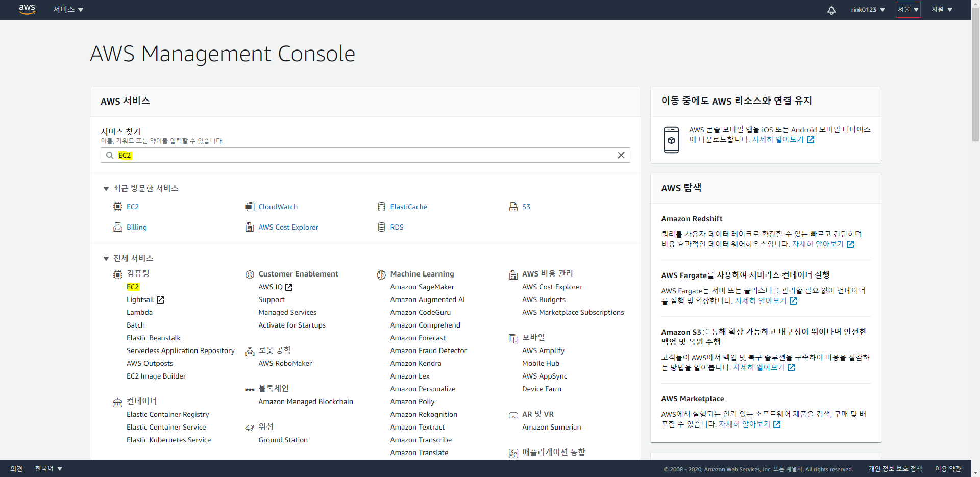Open the 서비스 dropdown menu

pyautogui.click(x=68, y=10)
